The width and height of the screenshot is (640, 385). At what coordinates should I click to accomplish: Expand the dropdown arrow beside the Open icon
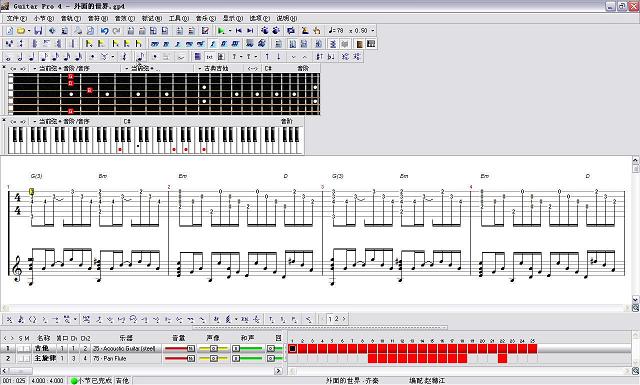29,31
